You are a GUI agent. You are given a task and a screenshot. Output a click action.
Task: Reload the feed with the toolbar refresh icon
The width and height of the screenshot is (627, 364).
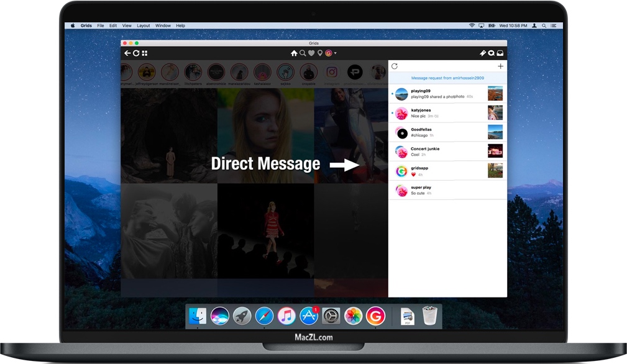click(136, 53)
